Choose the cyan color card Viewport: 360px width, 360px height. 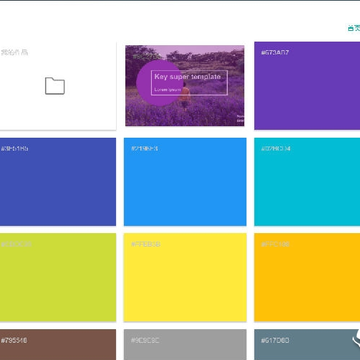pos(307,182)
